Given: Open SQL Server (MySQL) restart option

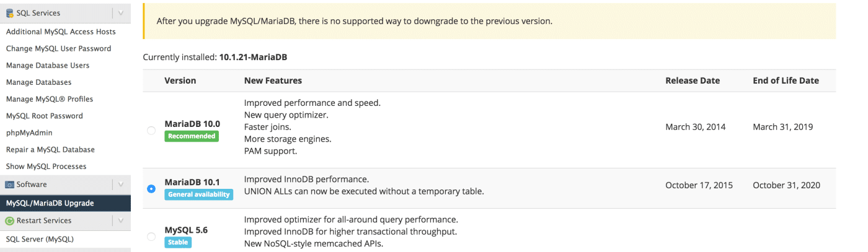Looking at the screenshot, I should coord(40,239).
